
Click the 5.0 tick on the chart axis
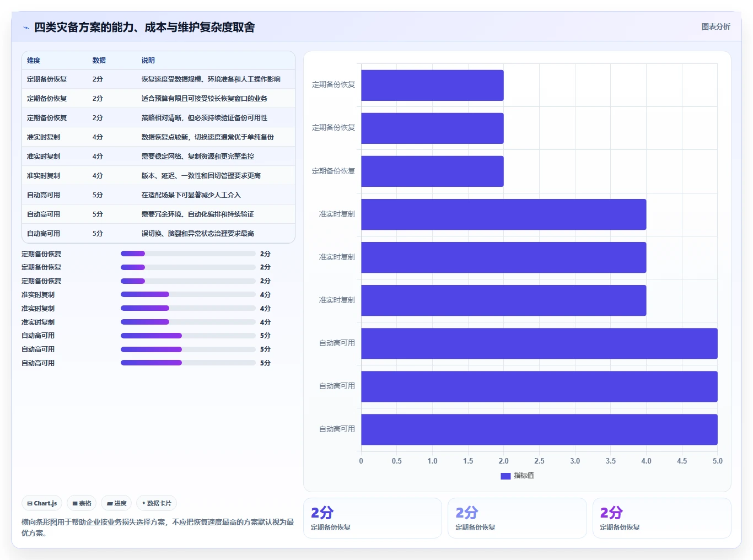pos(717,461)
